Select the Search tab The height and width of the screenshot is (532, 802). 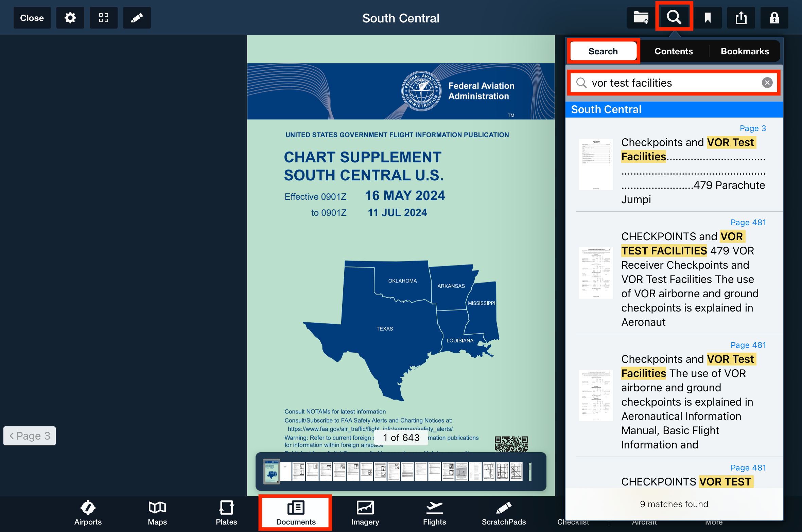click(603, 51)
